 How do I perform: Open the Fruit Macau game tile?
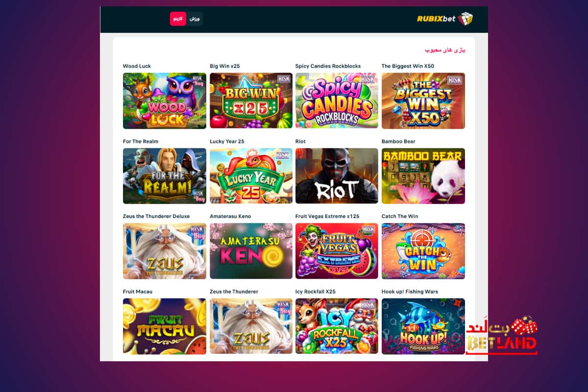[165, 326]
